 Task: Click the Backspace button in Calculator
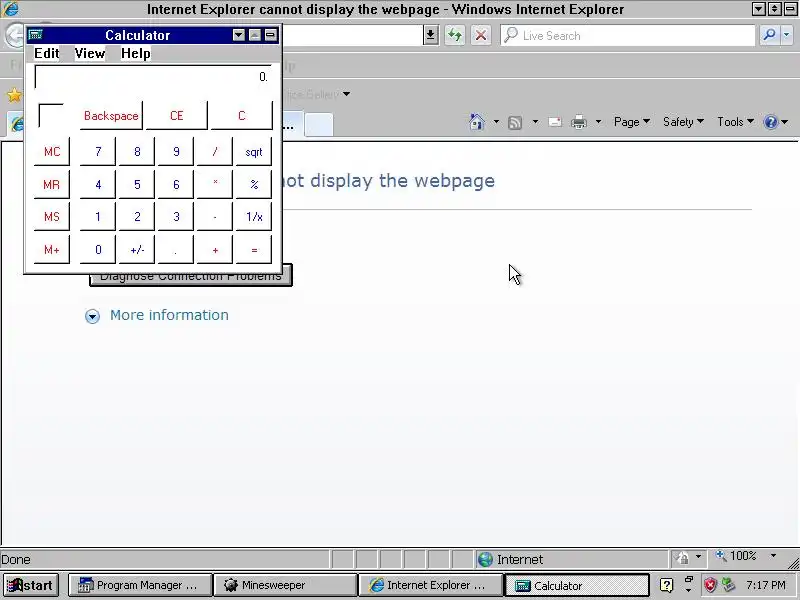111,115
